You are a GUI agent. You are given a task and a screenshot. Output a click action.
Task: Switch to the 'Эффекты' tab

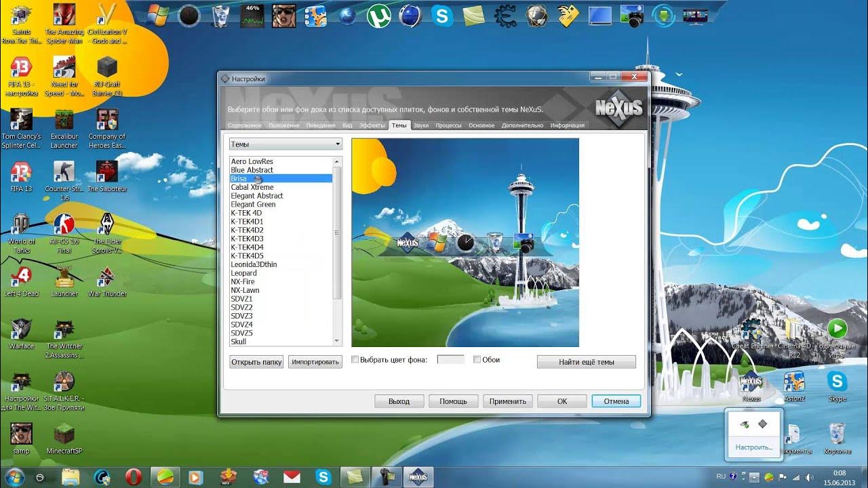click(x=372, y=125)
